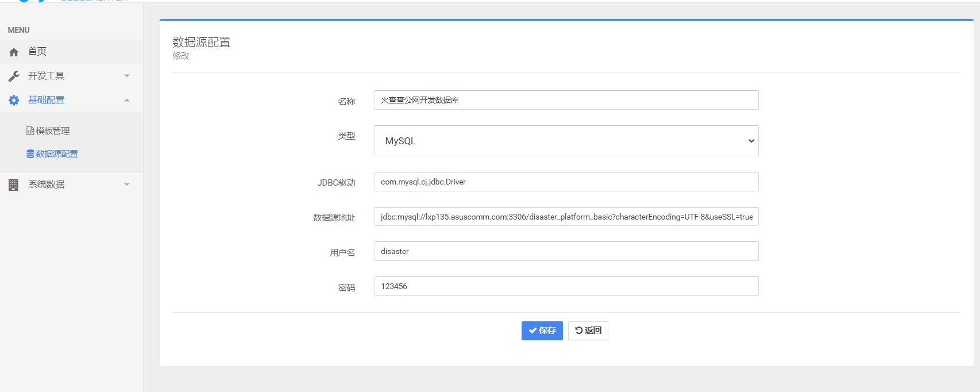Click the 数据源地址 field label

(334, 218)
